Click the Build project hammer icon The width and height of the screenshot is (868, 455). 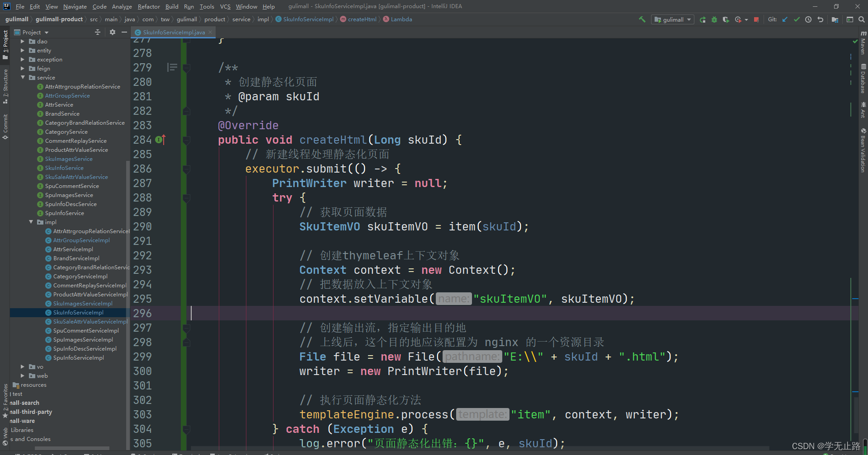pyautogui.click(x=642, y=19)
